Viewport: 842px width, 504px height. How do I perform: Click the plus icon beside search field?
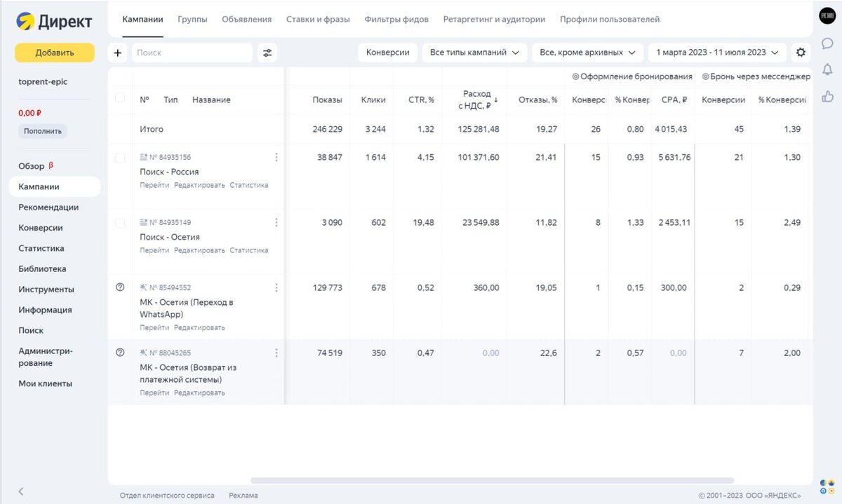(117, 53)
